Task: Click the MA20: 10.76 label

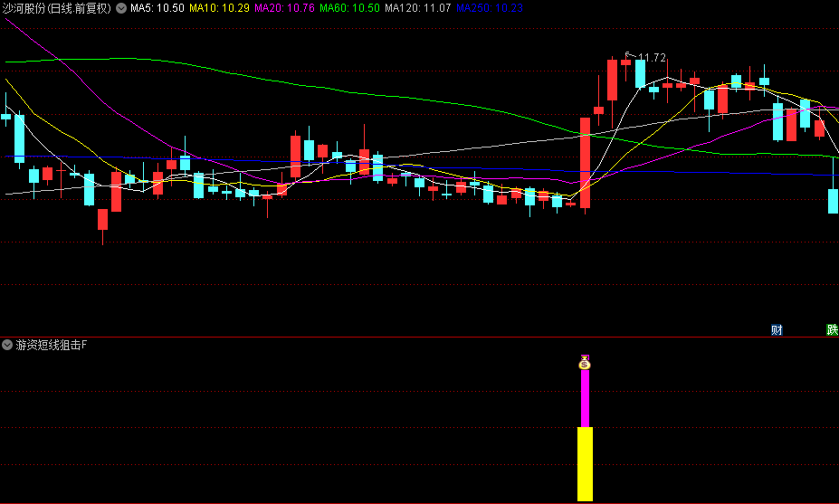Action: point(285,8)
